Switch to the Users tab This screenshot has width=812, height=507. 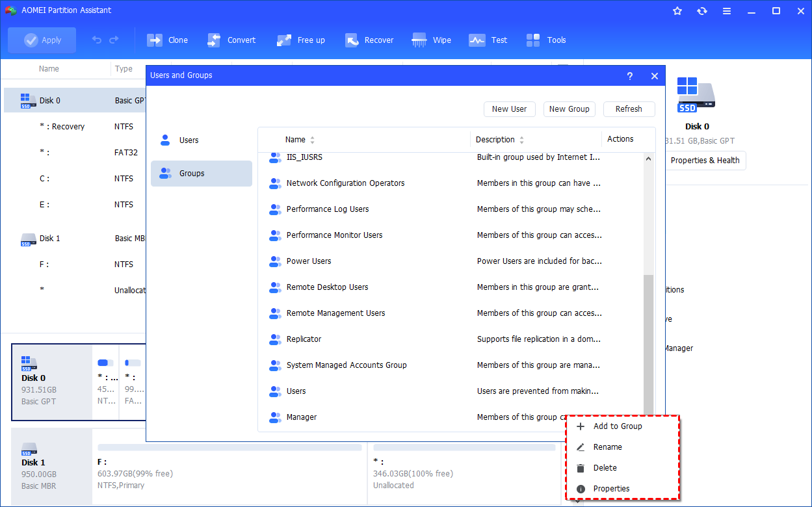(202, 140)
